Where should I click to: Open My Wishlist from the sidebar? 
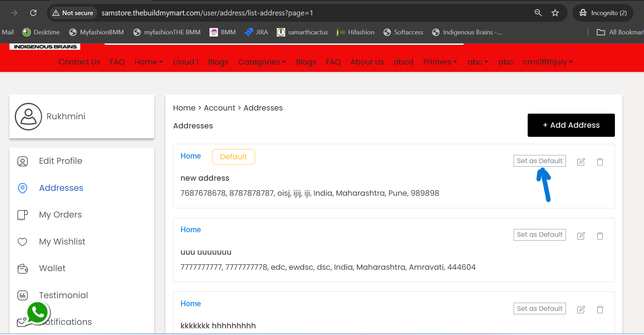[62, 242]
